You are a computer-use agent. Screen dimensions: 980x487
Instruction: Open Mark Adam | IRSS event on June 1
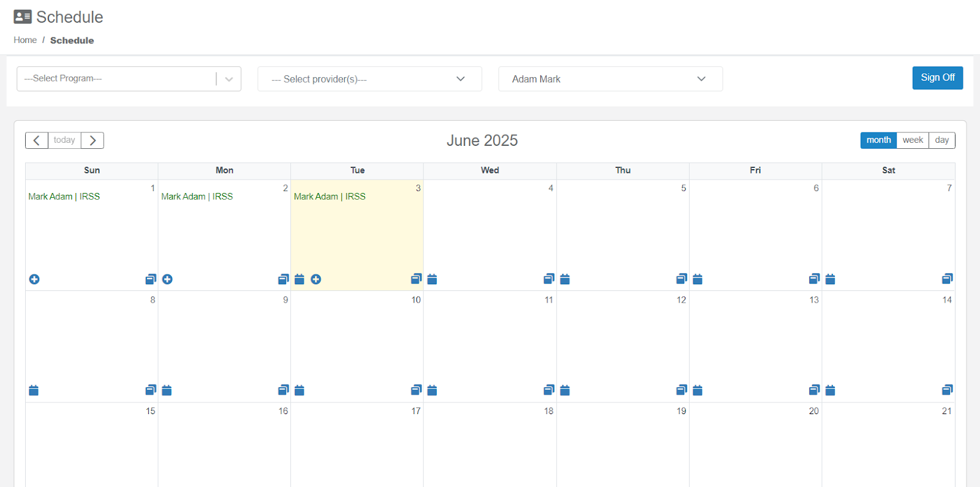64,197
